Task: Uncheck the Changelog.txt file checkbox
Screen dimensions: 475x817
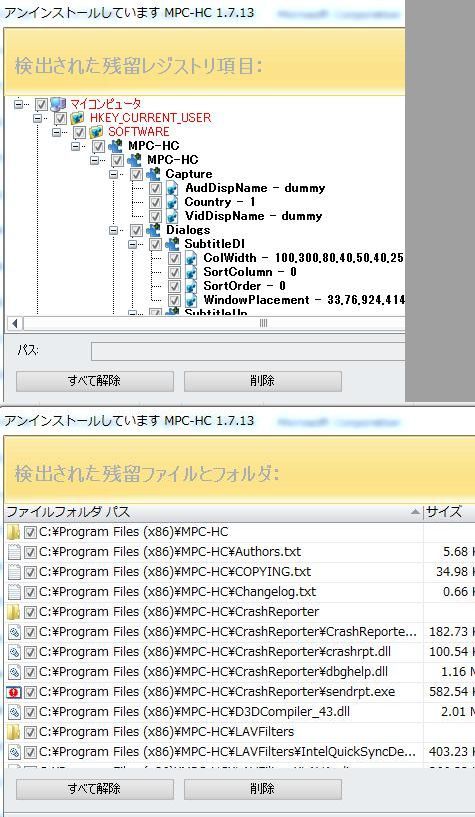Action: (31, 592)
